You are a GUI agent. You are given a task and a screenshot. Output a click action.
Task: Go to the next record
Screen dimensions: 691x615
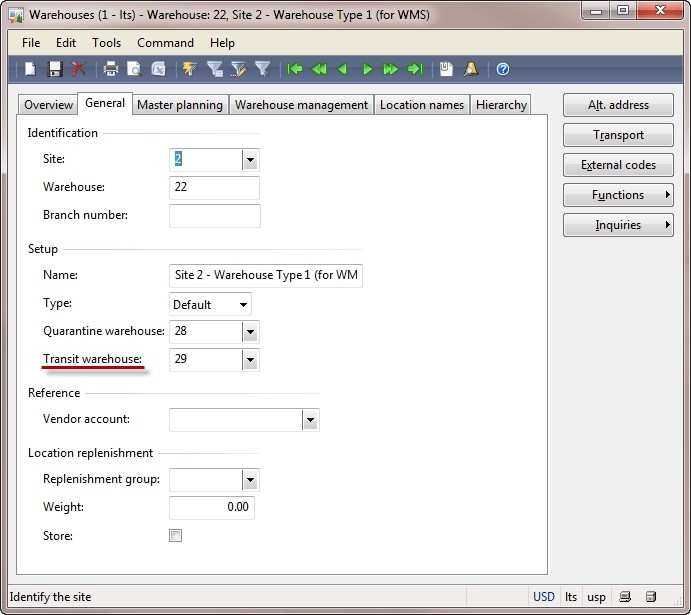click(x=367, y=69)
